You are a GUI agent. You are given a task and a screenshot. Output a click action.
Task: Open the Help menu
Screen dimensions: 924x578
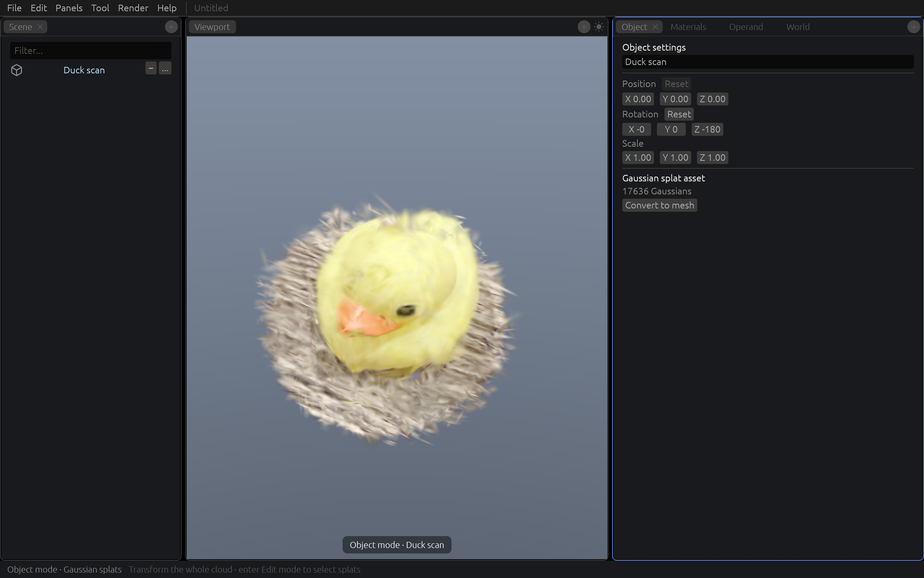tap(167, 8)
